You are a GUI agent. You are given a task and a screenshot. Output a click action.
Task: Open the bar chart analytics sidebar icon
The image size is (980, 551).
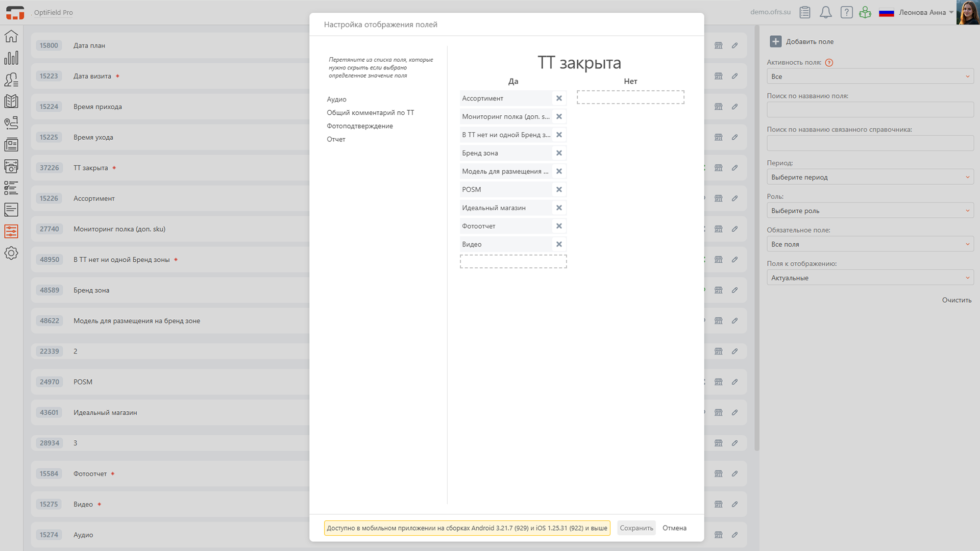pyautogui.click(x=11, y=58)
